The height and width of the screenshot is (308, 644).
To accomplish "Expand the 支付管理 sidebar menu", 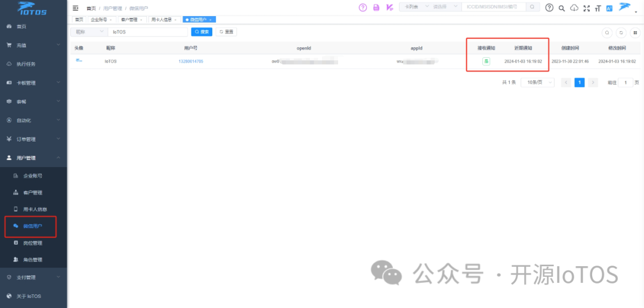I will pyautogui.click(x=33, y=277).
